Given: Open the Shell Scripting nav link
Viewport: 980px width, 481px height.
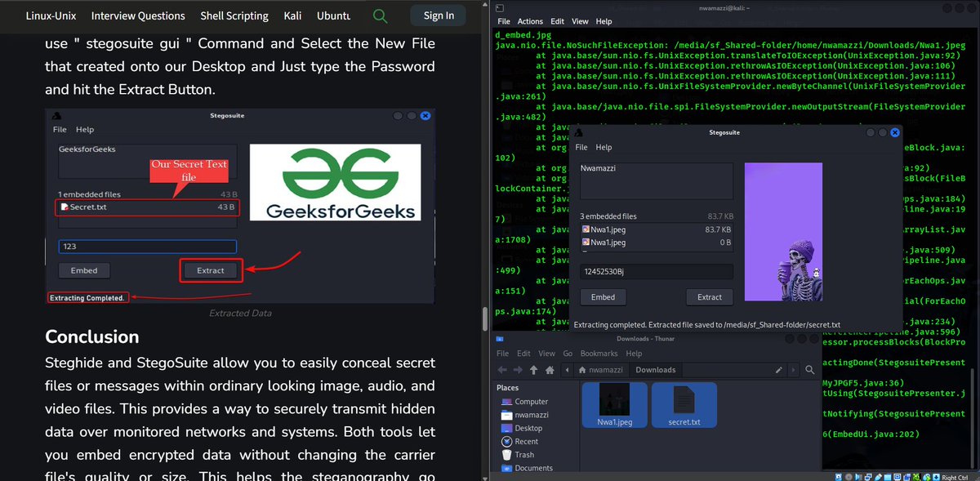Looking at the screenshot, I should [234, 16].
